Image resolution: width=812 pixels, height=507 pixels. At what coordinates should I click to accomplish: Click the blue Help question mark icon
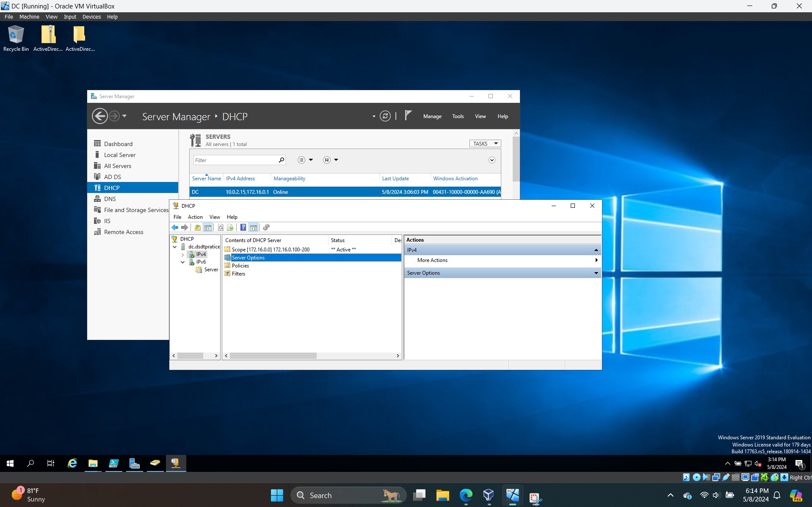point(243,228)
